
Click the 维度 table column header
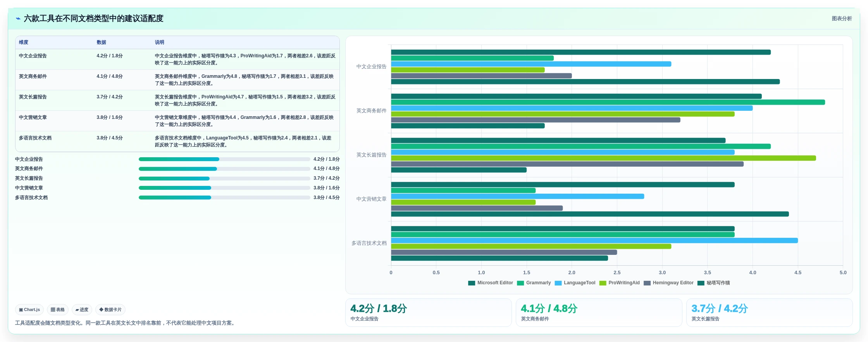pos(24,43)
